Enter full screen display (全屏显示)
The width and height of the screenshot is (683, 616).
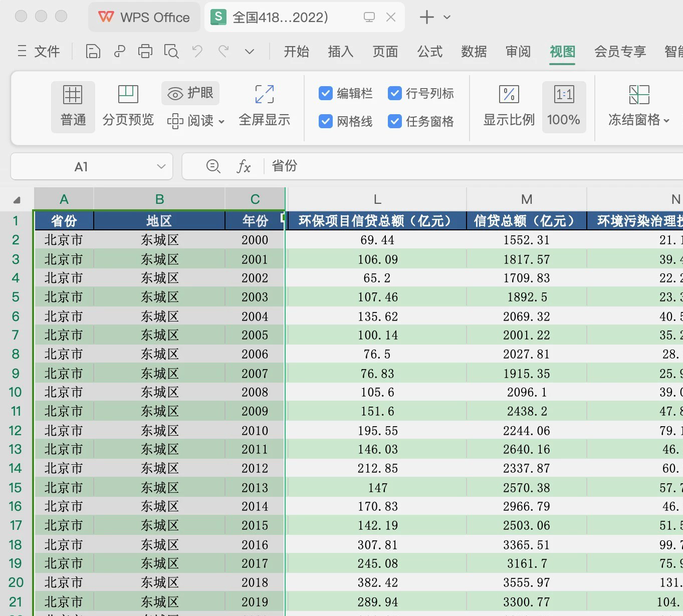click(x=264, y=106)
